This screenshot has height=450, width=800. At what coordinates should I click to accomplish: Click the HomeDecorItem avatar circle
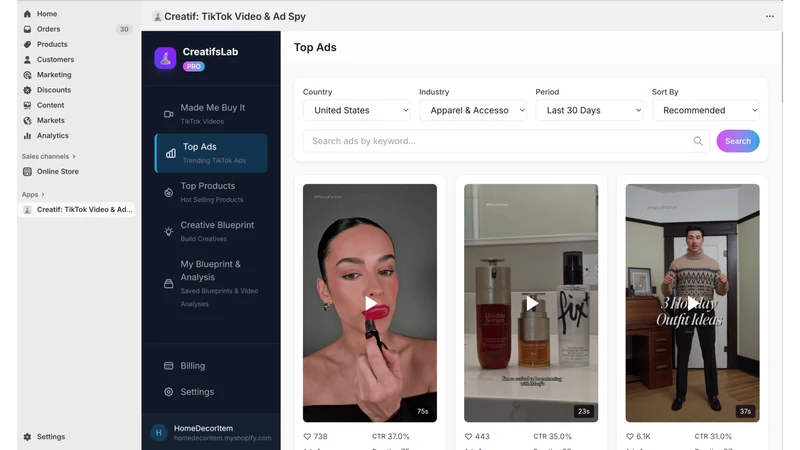[159, 433]
